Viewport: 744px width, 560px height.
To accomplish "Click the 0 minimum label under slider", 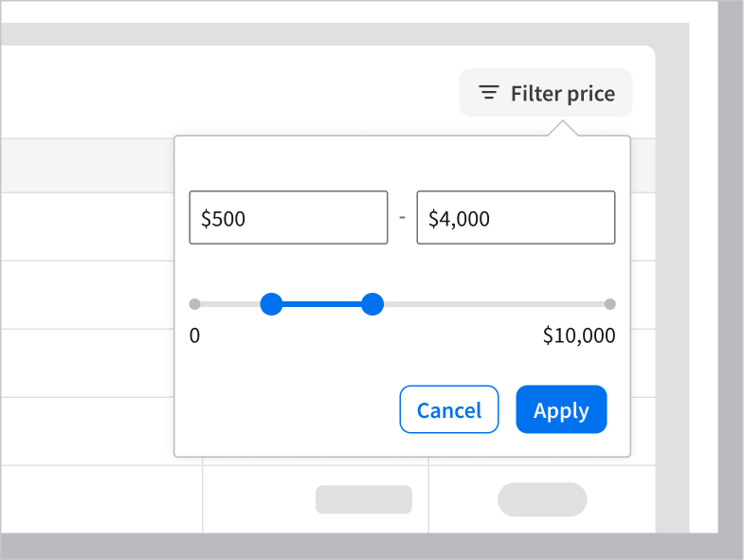I will (x=194, y=335).
